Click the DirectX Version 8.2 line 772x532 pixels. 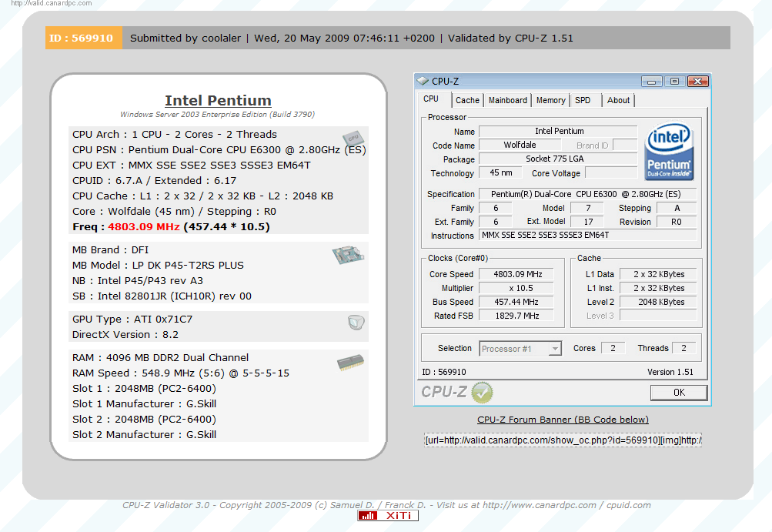coord(125,334)
